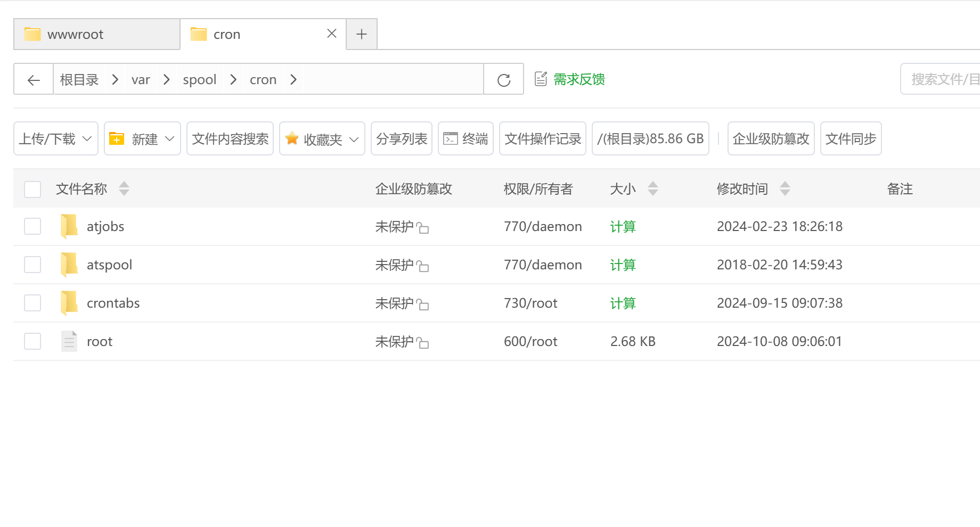Open 企业级防篡改 toolbar button
Viewport: 980px width, 527px height.
click(x=771, y=138)
